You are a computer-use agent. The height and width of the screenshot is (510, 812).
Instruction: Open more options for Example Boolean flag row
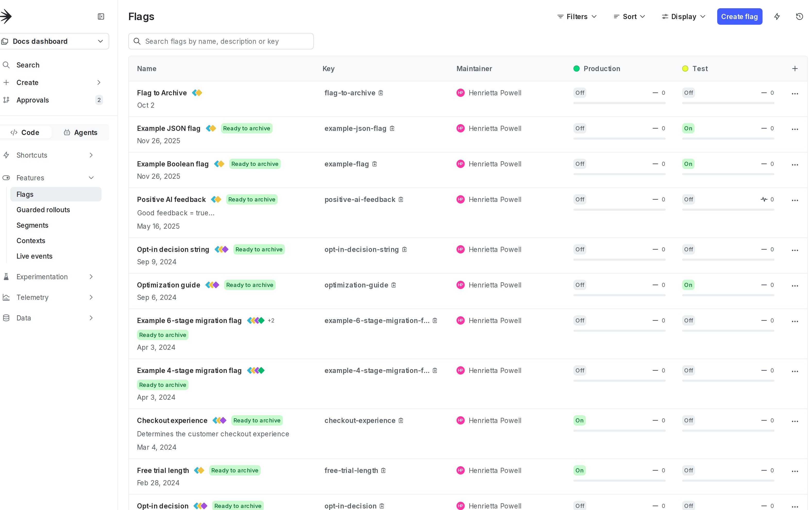coord(795,165)
